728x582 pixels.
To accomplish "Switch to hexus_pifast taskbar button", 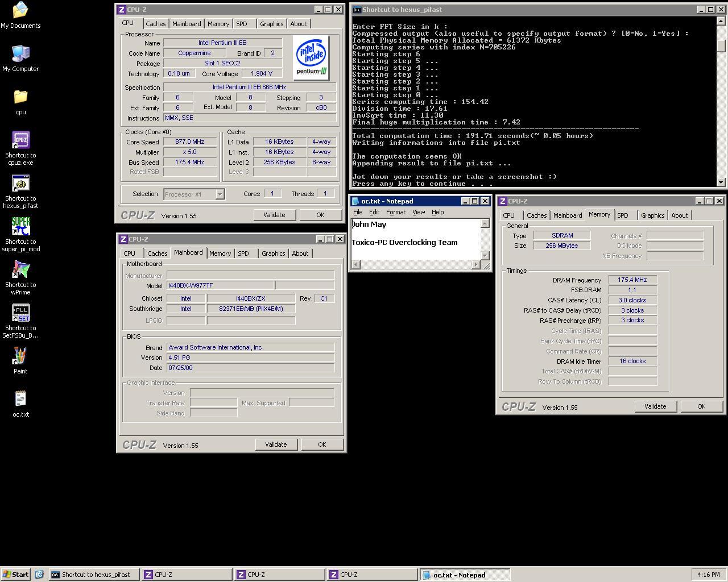I will tap(93, 575).
